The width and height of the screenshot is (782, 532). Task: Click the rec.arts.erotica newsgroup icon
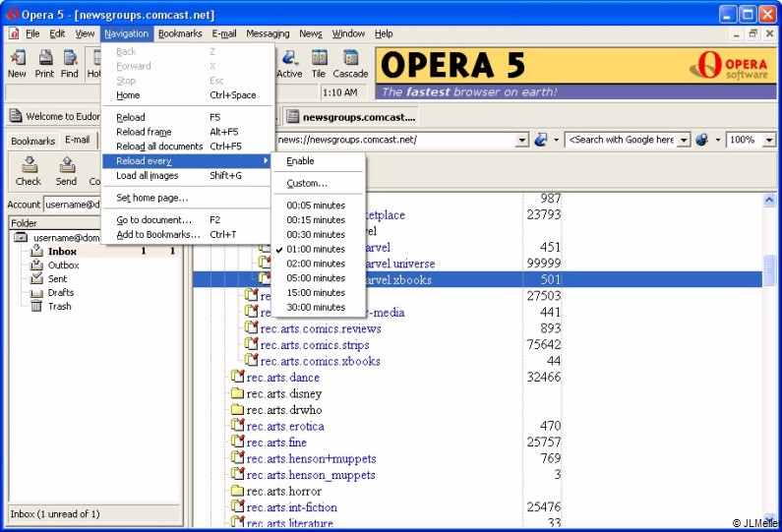click(238, 425)
